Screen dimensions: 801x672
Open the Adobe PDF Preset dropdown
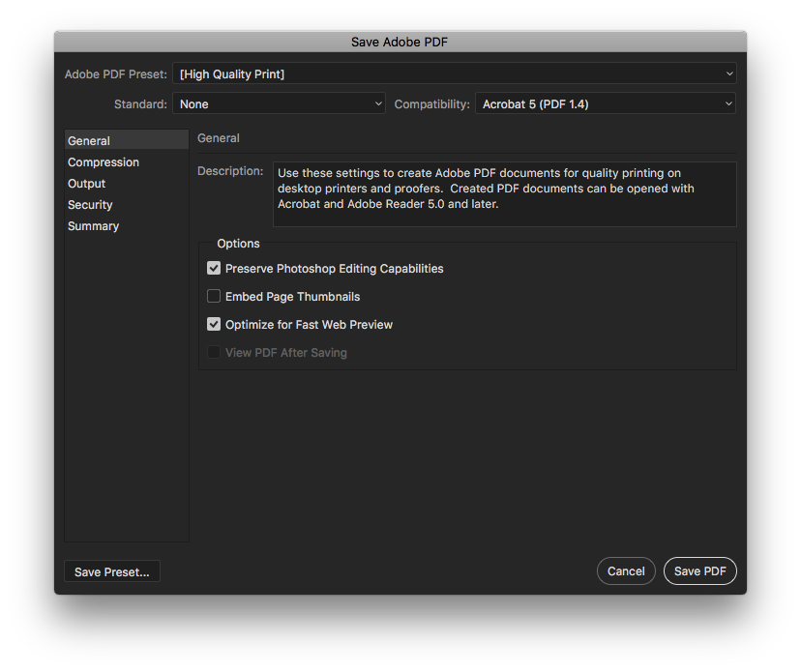point(454,74)
